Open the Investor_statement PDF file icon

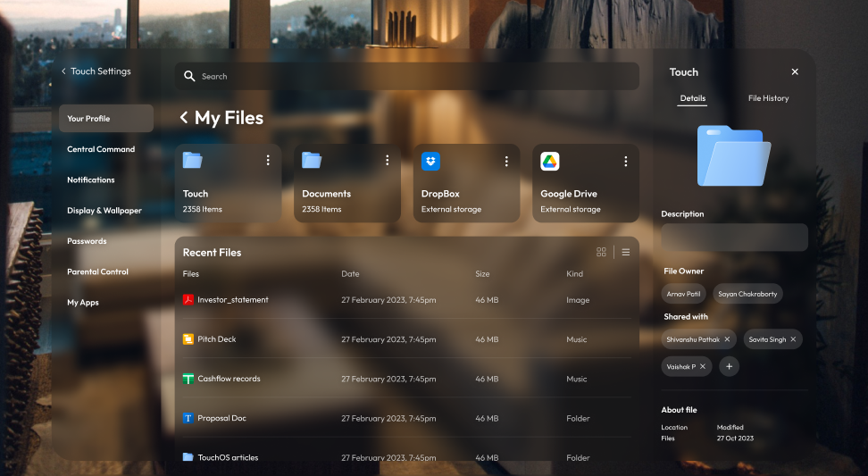coord(188,300)
